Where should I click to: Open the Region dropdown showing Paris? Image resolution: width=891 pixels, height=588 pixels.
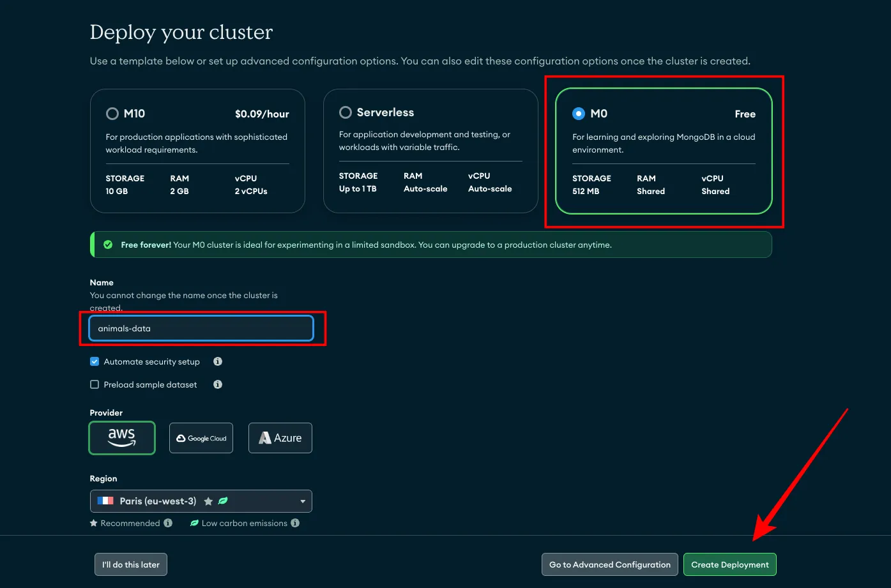pos(201,501)
